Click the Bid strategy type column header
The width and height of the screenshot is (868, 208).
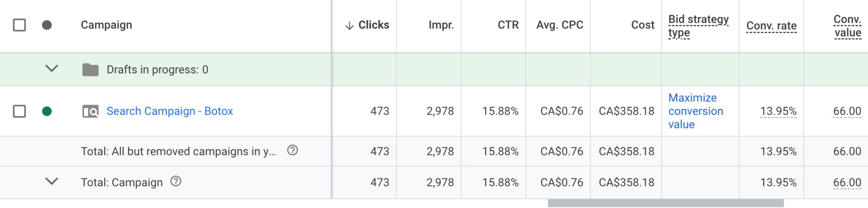pos(698,26)
